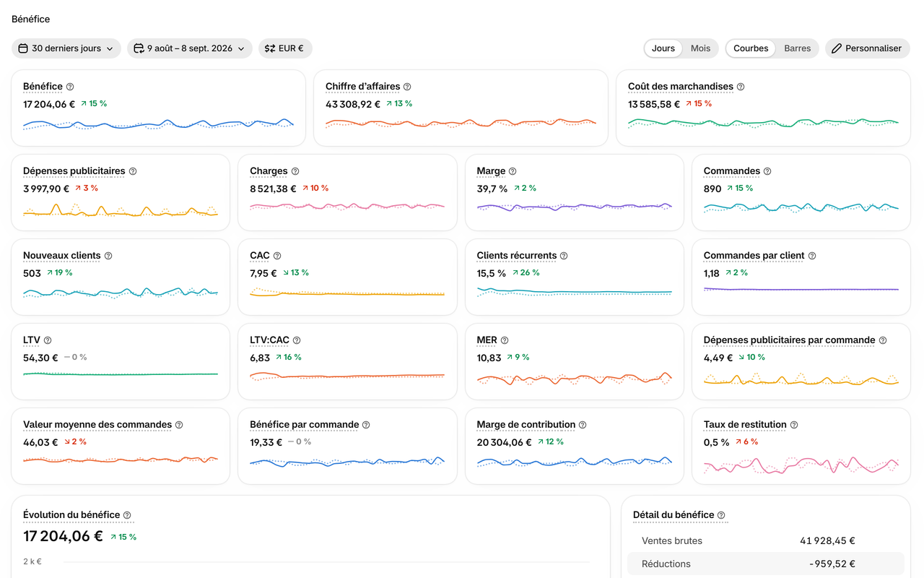Image resolution: width=924 pixels, height=578 pixels.
Task: Switch view to Jours
Action: coord(663,48)
